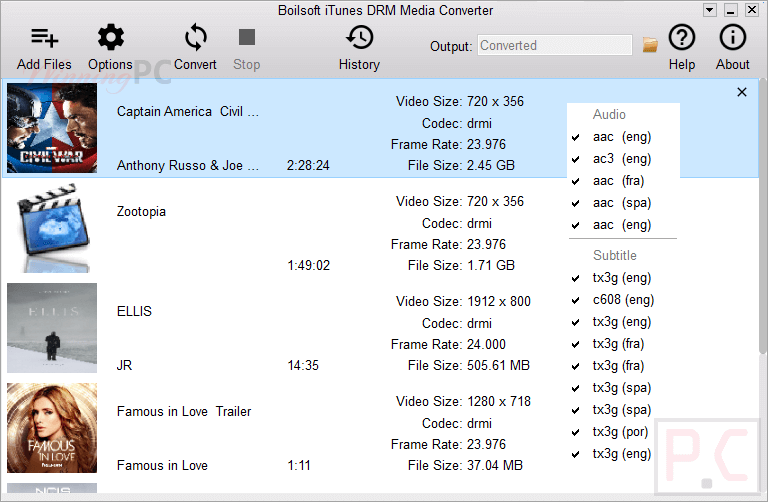Image resolution: width=768 pixels, height=502 pixels.
Task: Select the Zootopia clapperboard thumbnail
Action: (x=53, y=228)
